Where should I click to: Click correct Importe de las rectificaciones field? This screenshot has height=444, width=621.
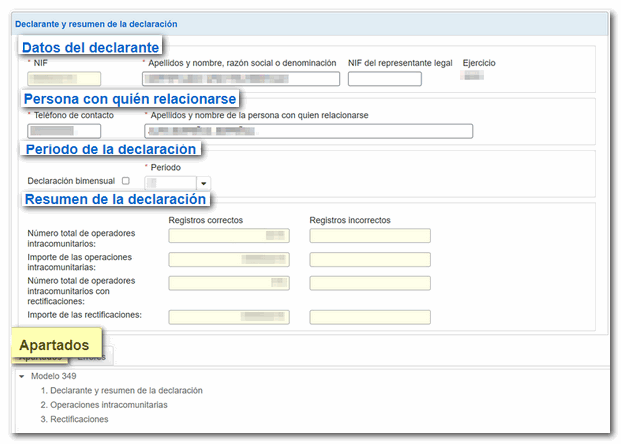229,318
